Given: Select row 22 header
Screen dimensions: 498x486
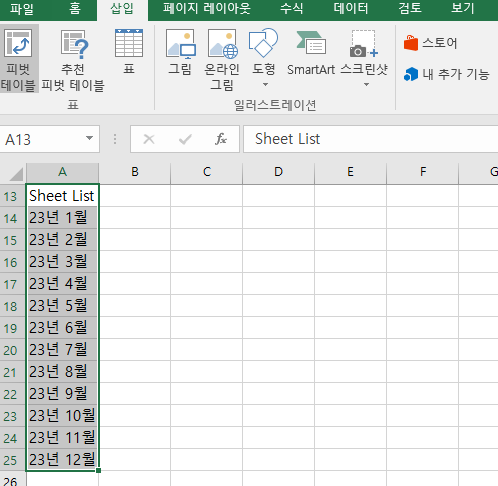Looking at the screenshot, I should [x=12, y=394].
